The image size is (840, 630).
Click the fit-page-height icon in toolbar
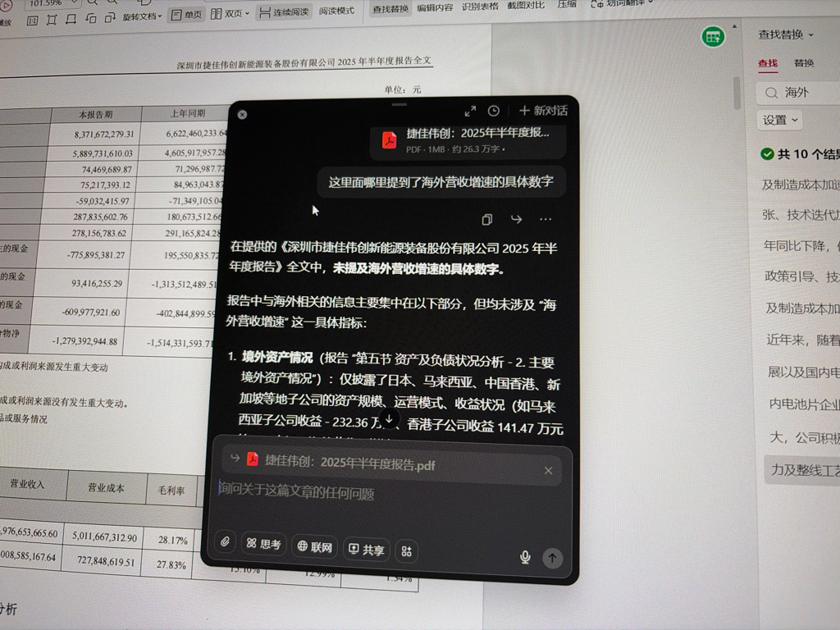52,20
